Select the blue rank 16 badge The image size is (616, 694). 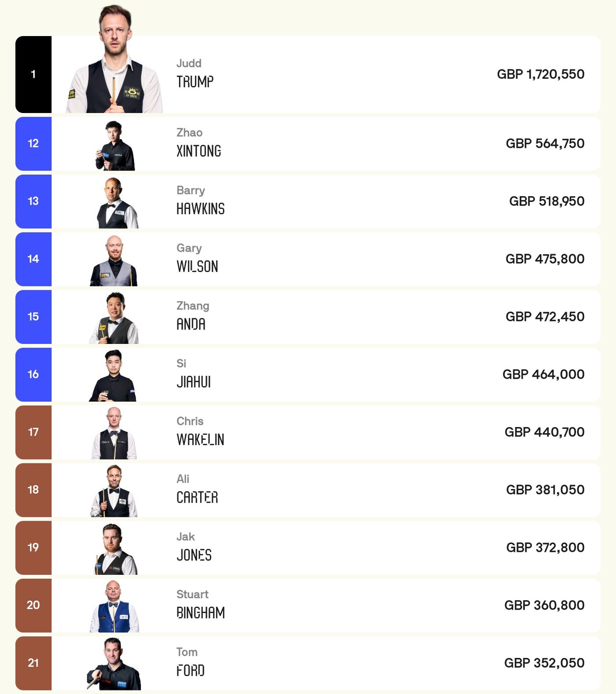(33, 374)
